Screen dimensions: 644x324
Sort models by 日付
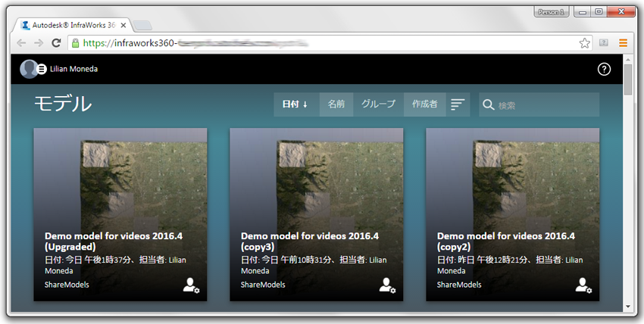tap(296, 104)
